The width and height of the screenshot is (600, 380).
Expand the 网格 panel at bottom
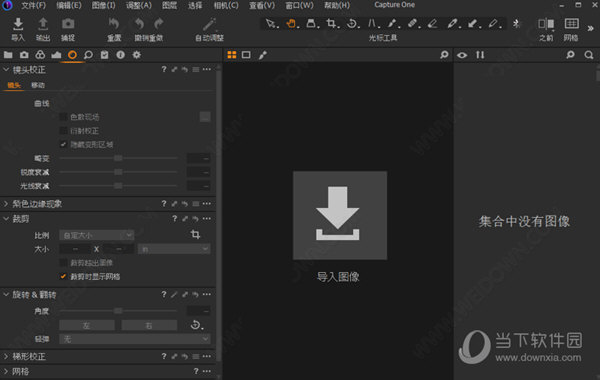(6, 371)
